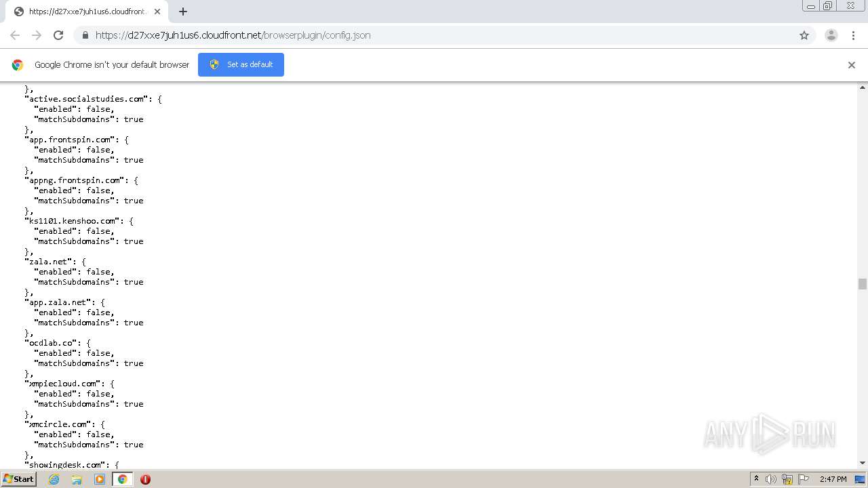The image size is (868, 488).
Task: Open Windows Media Player from taskbar
Action: (x=100, y=479)
